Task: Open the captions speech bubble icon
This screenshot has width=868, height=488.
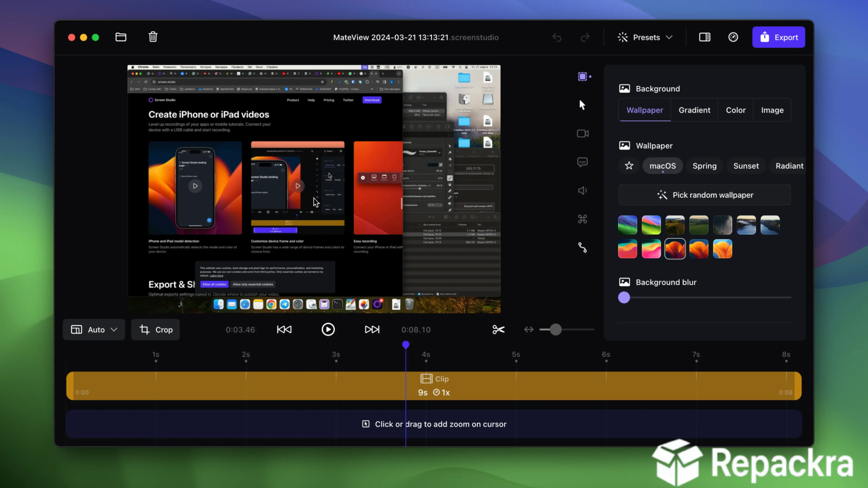Action: pos(582,162)
